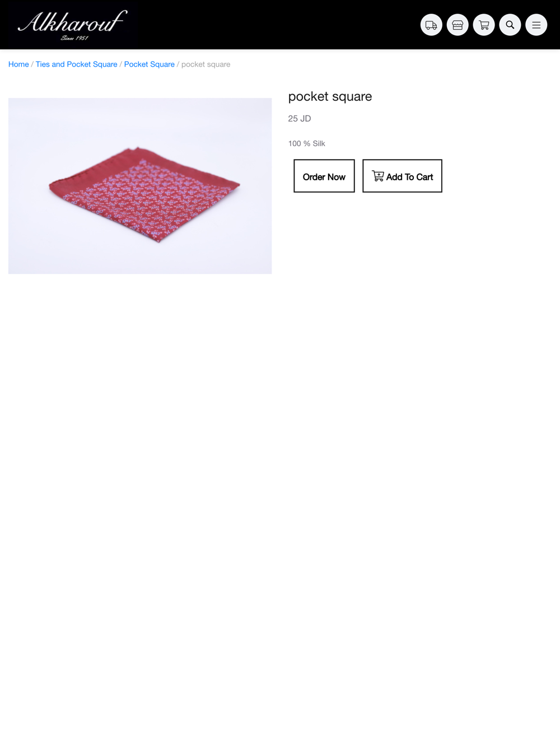Open Ties and Pocket Square breadcrumb
Viewport: 560px width, 747px height.
coord(77,64)
